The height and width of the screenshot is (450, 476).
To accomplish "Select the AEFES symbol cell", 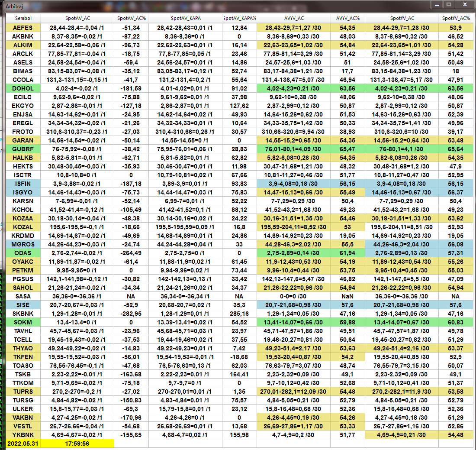I will (23, 28).
